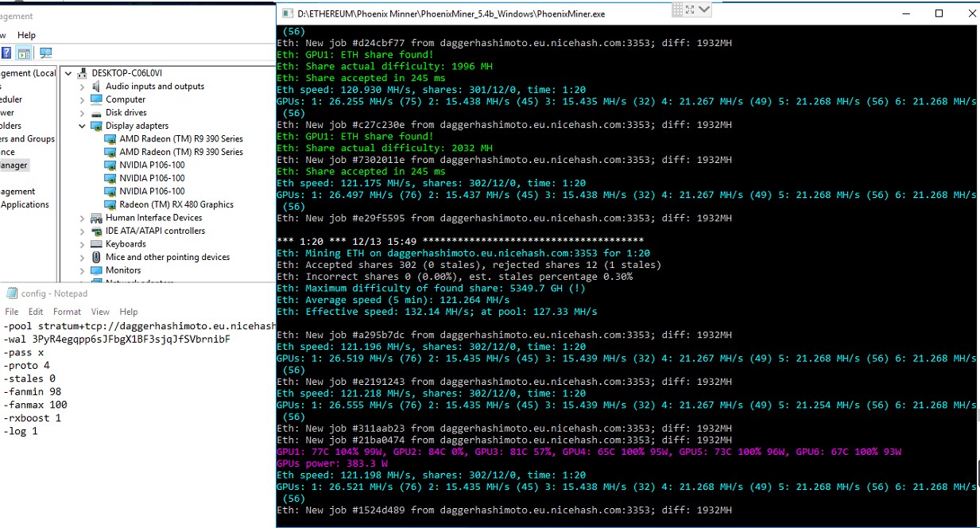The width and height of the screenshot is (980, 528).
Task: Click the PhoenixMiner console title bar icon
Action: [287, 13]
